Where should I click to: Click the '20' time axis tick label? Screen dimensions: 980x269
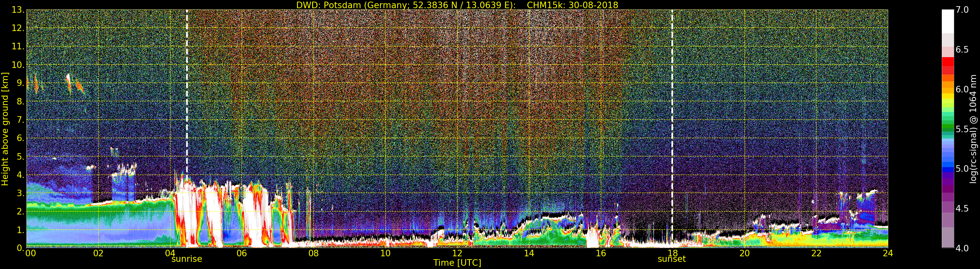click(x=745, y=253)
